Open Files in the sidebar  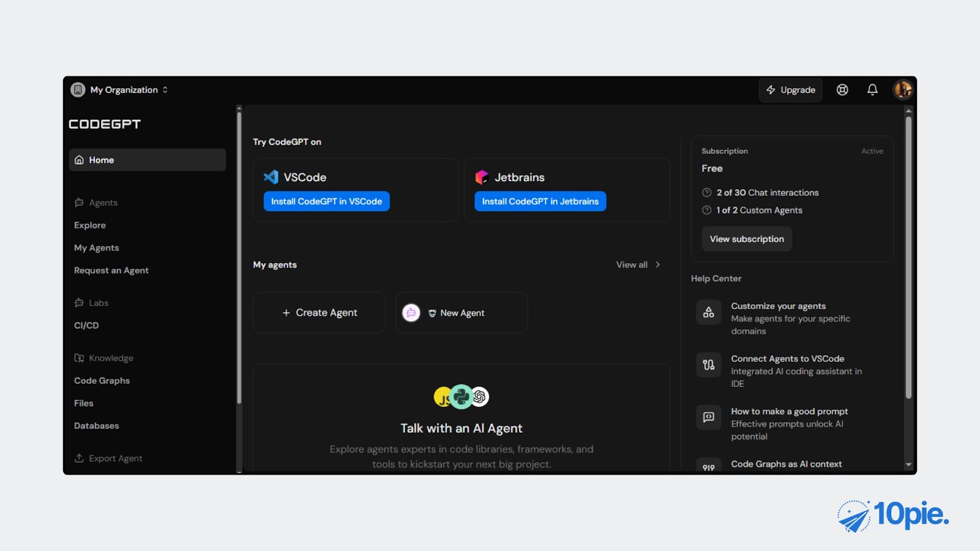coord(84,403)
